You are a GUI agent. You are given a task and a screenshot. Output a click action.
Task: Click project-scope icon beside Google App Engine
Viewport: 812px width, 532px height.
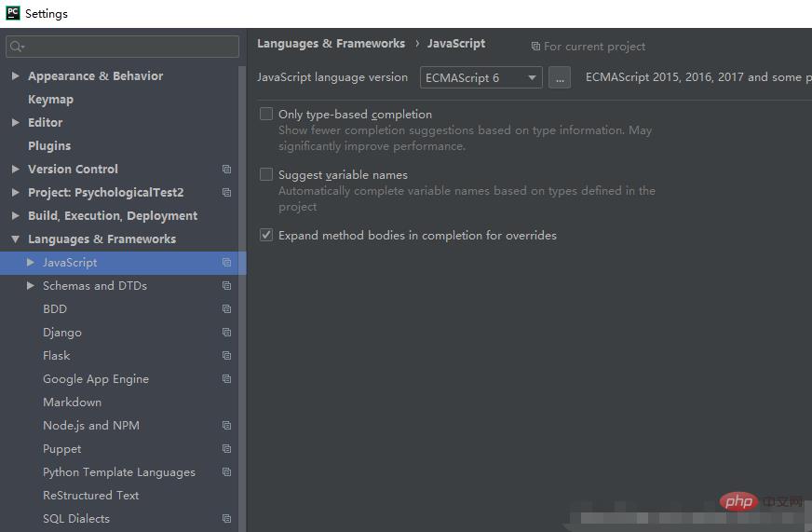point(226,379)
